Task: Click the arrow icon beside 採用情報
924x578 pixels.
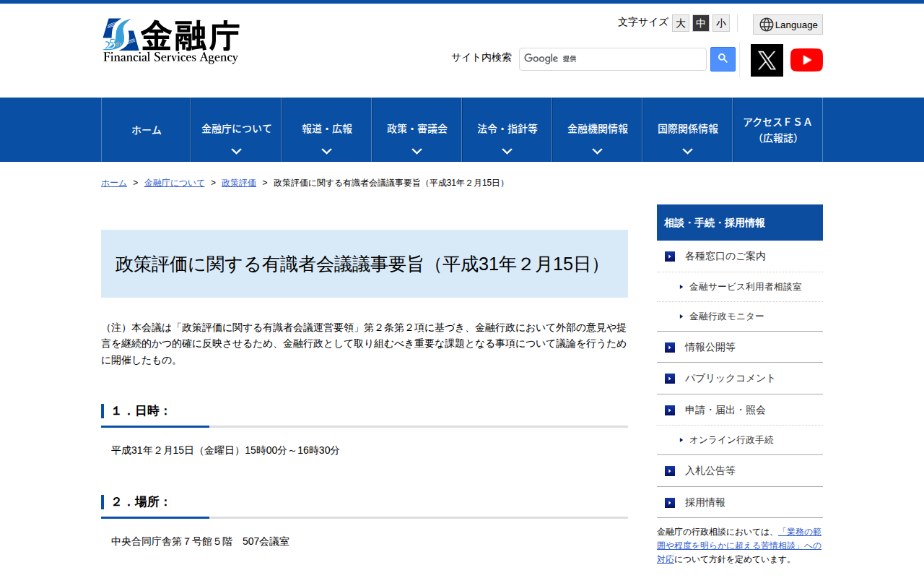Action: [x=669, y=502]
